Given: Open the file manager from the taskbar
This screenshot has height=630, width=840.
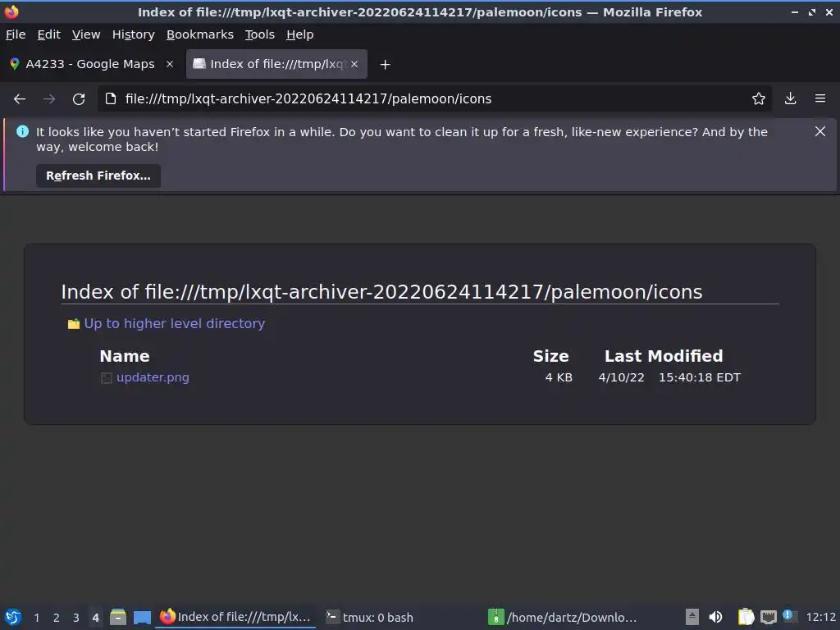Looking at the screenshot, I should (118, 617).
